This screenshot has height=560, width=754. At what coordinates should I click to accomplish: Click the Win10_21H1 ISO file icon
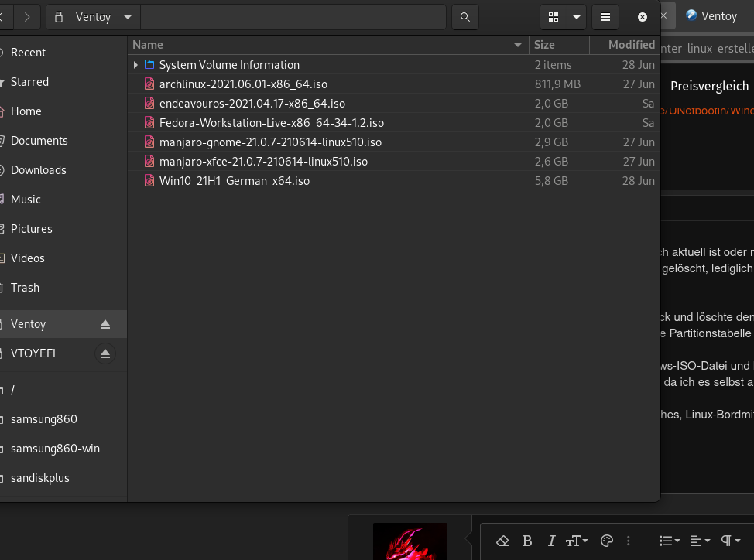click(149, 180)
